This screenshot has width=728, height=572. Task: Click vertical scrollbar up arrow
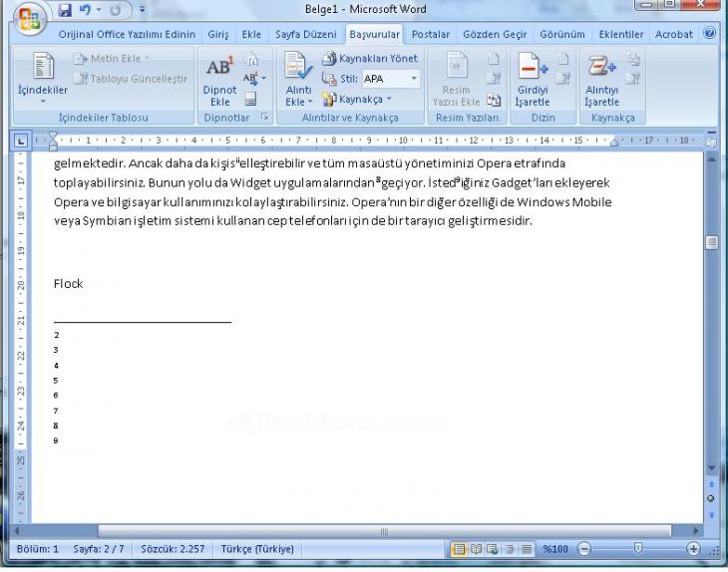[x=711, y=159]
